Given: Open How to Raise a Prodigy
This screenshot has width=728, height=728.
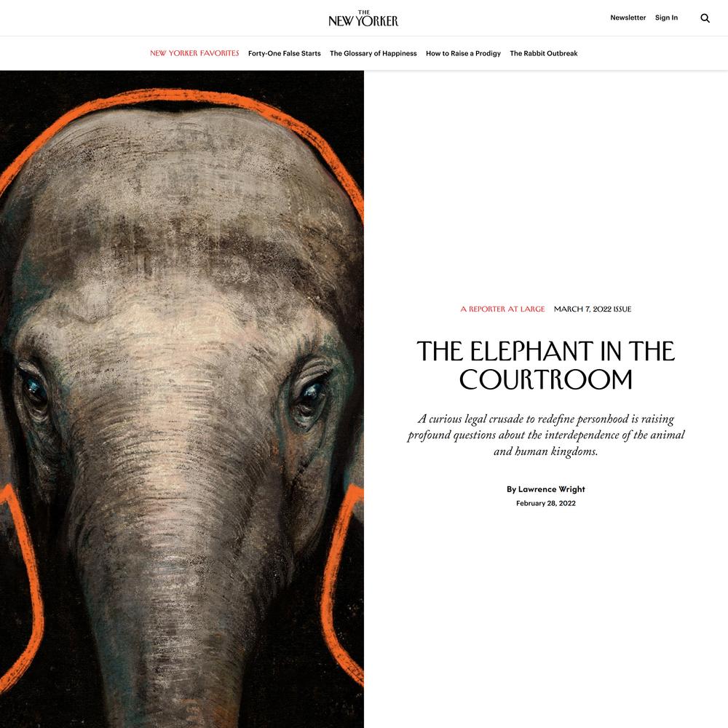Looking at the screenshot, I should tap(463, 53).
